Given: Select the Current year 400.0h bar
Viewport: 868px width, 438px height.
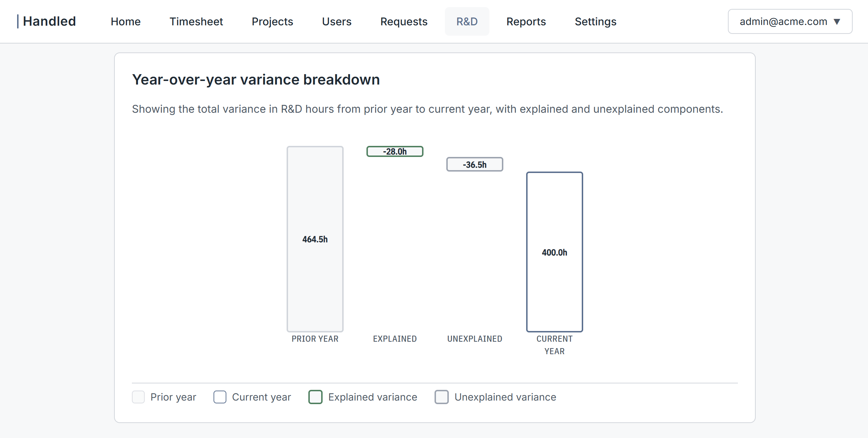Looking at the screenshot, I should [x=554, y=252].
